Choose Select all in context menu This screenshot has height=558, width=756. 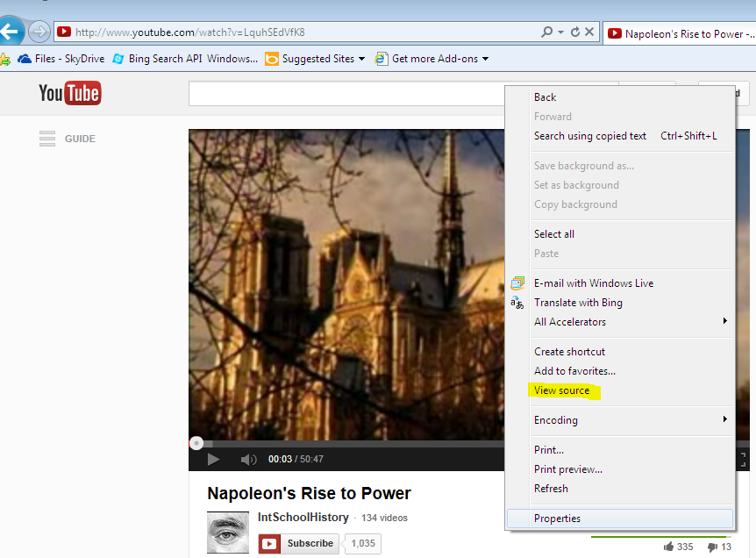coord(554,234)
